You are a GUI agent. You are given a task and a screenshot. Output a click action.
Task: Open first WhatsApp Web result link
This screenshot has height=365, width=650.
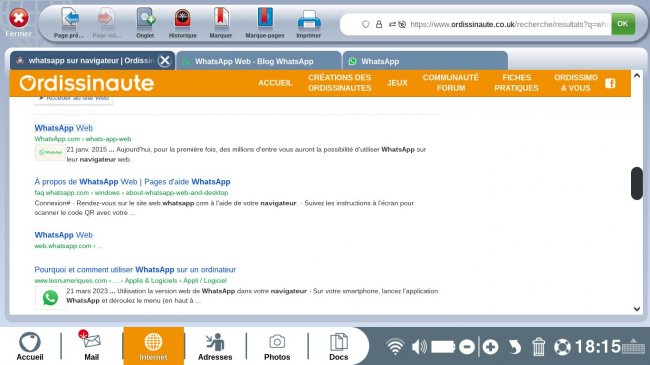63,128
